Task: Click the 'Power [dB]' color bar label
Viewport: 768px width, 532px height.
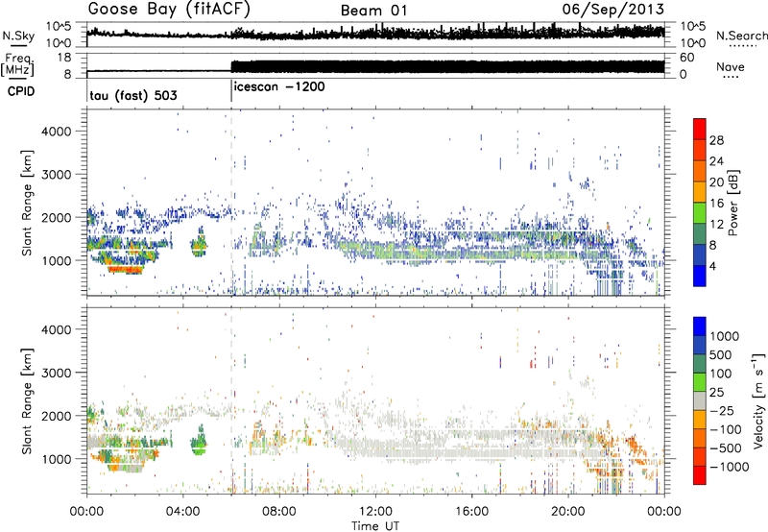Action: pos(733,203)
